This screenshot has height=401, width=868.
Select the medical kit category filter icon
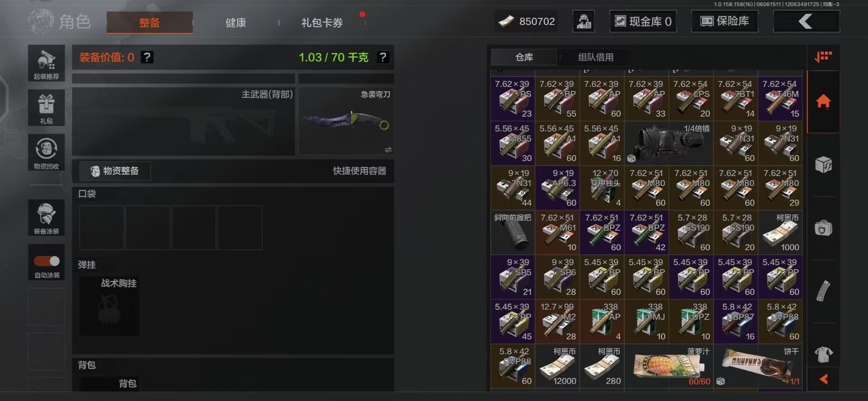(823, 228)
